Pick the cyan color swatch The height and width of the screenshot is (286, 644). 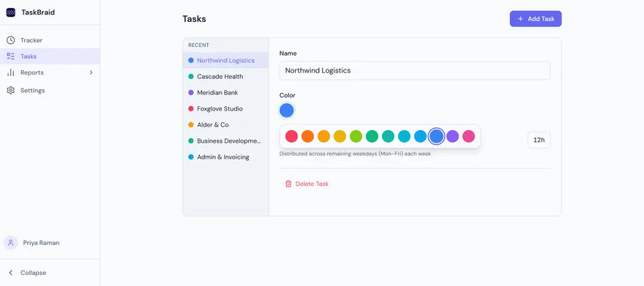[404, 136]
